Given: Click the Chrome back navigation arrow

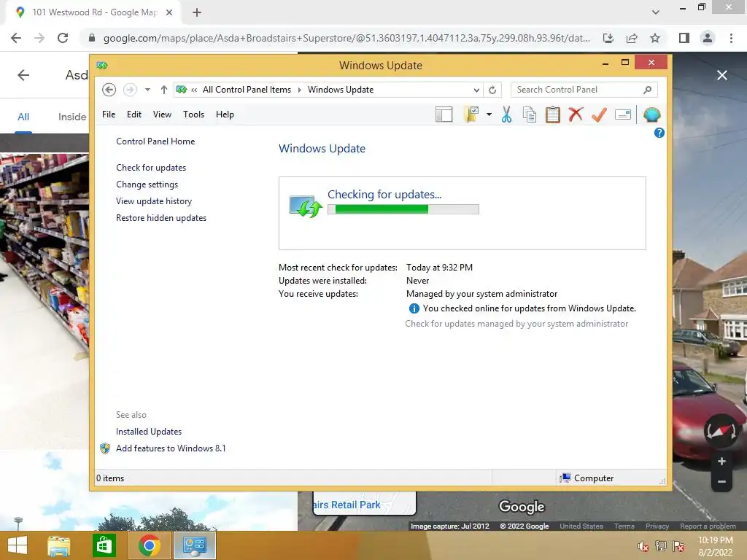Looking at the screenshot, I should click(x=16, y=38).
